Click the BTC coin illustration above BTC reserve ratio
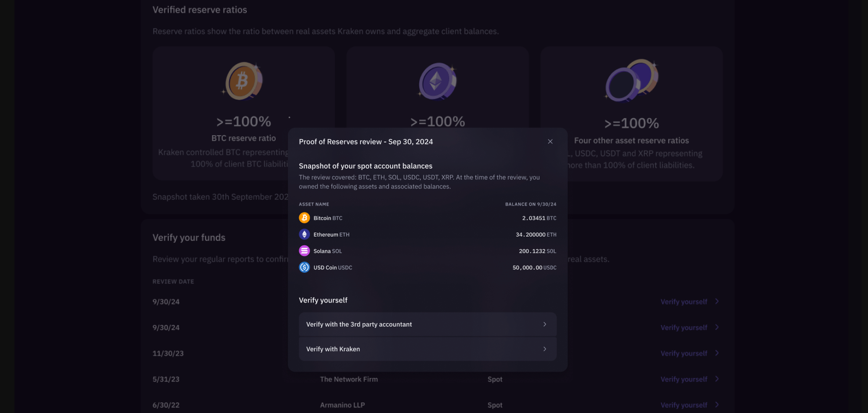Screen dimensions: 868x413 pyautogui.click(x=243, y=81)
